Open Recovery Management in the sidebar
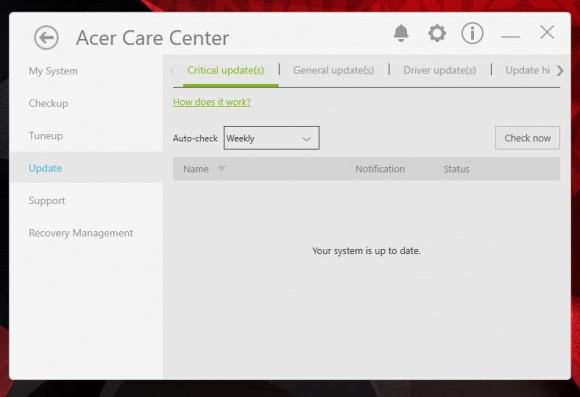580x397 pixels. [x=81, y=233]
